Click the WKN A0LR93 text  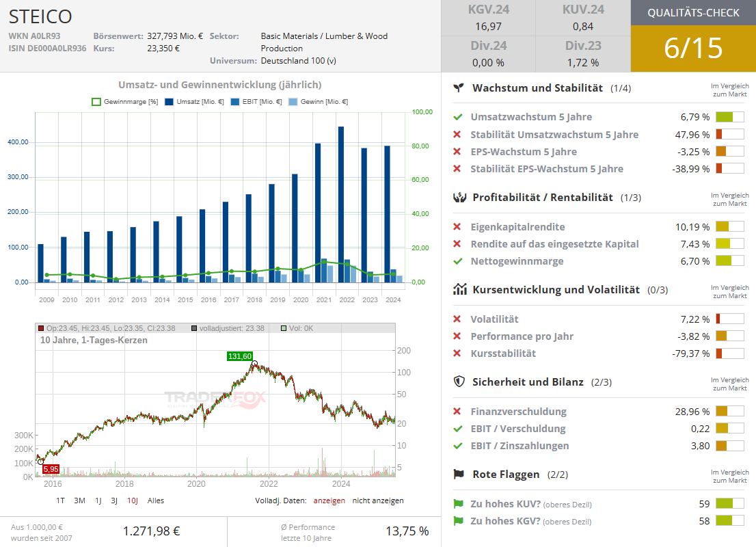coord(34,36)
